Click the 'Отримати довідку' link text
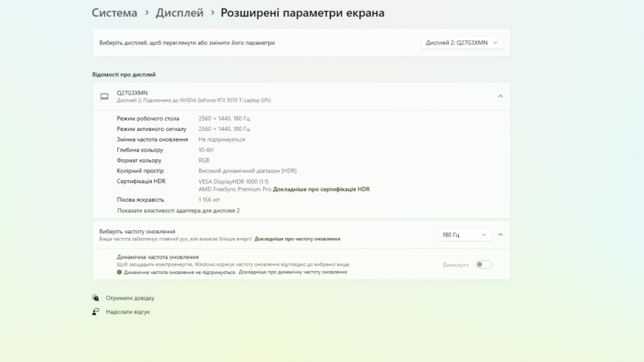The height and width of the screenshot is (362, 644). coord(130,298)
